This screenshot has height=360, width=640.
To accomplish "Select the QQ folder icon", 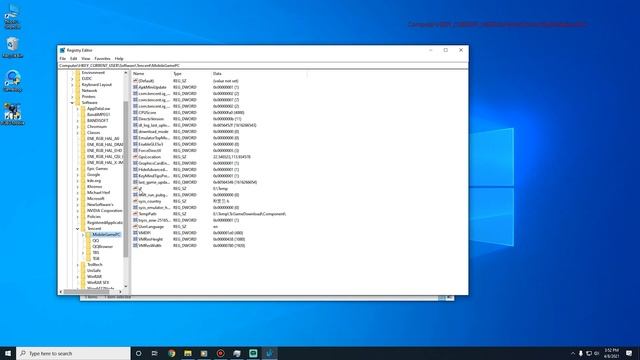I will click(88, 241).
